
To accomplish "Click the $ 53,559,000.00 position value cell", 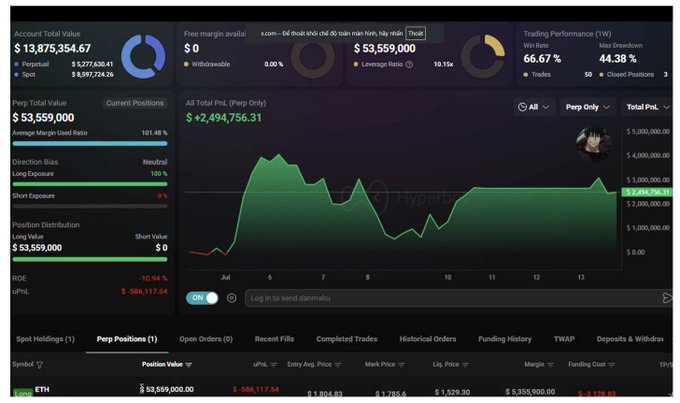I will [167, 390].
